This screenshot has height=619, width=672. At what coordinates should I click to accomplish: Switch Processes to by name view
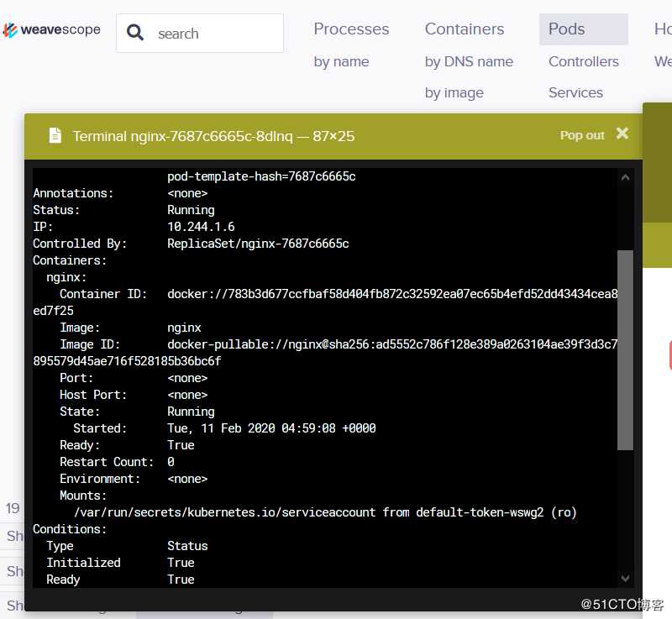click(341, 61)
